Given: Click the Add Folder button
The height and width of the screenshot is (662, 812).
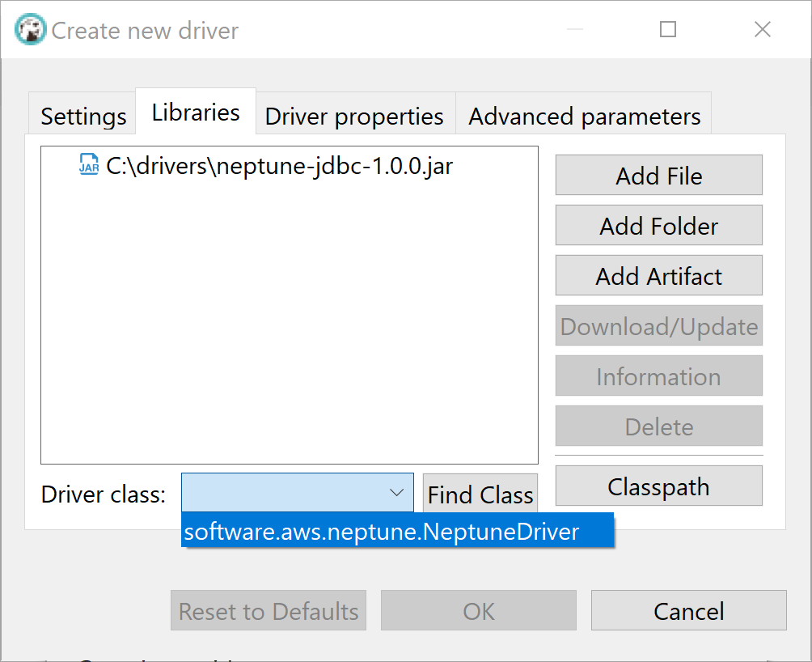Looking at the screenshot, I should pos(658,225).
